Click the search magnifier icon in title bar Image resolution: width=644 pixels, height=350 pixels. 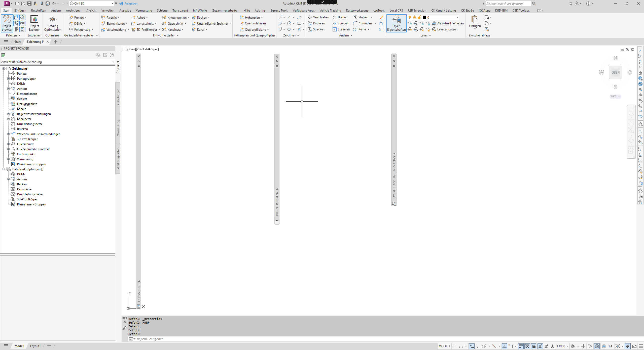pyautogui.click(x=534, y=4)
